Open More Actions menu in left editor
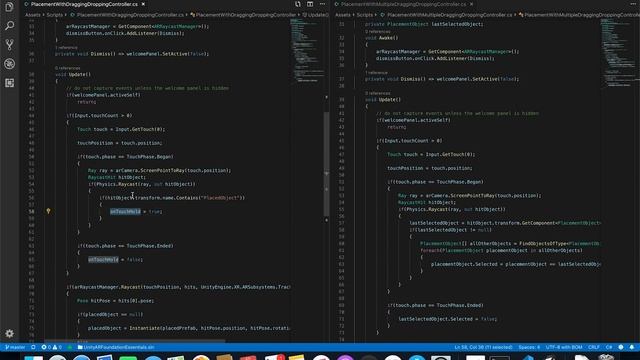 pos(322,4)
